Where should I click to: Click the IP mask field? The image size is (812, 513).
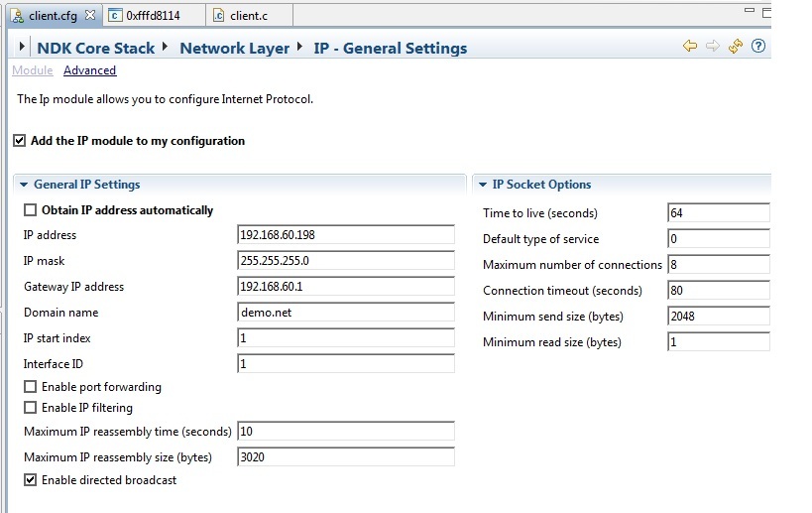coord(346,261)
